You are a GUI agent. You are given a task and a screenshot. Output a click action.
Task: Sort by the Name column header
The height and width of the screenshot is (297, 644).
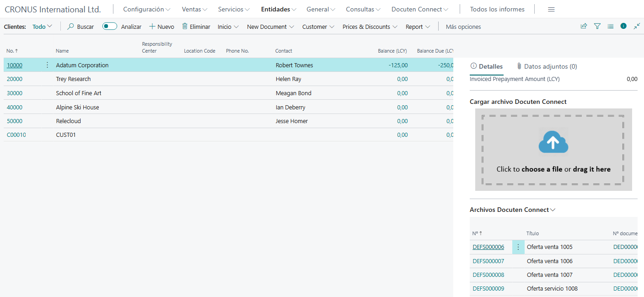(x=62, y=51)
